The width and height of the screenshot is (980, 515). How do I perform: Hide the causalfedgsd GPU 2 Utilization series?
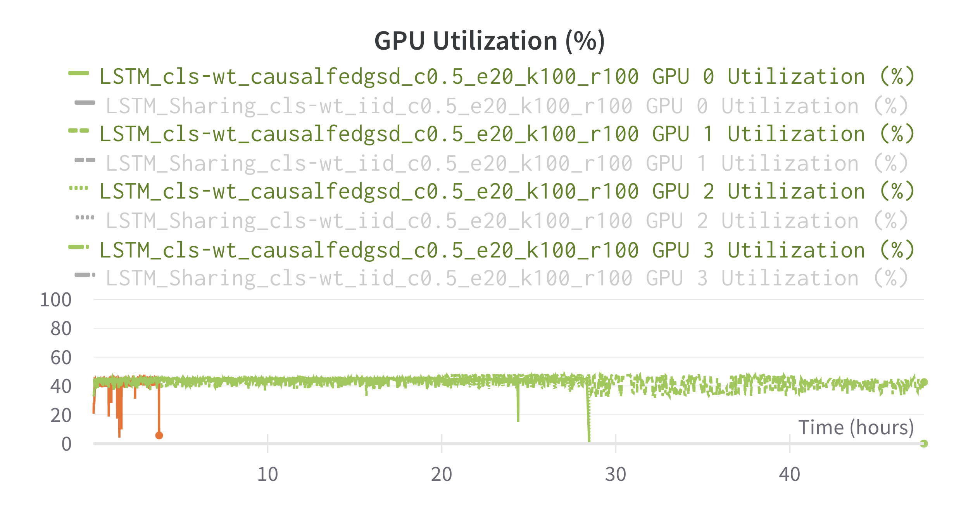pos(507,191)
